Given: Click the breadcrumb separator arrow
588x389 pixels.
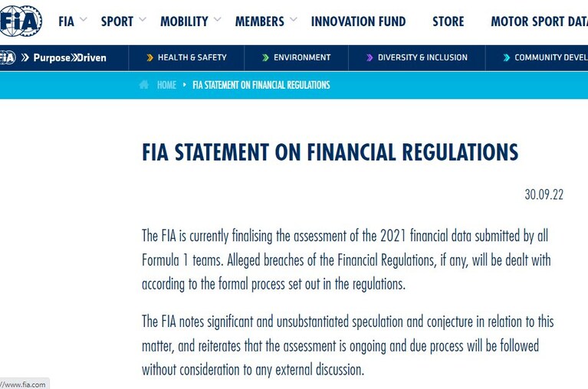Looking at the screenshot, I should click(185, 85).
